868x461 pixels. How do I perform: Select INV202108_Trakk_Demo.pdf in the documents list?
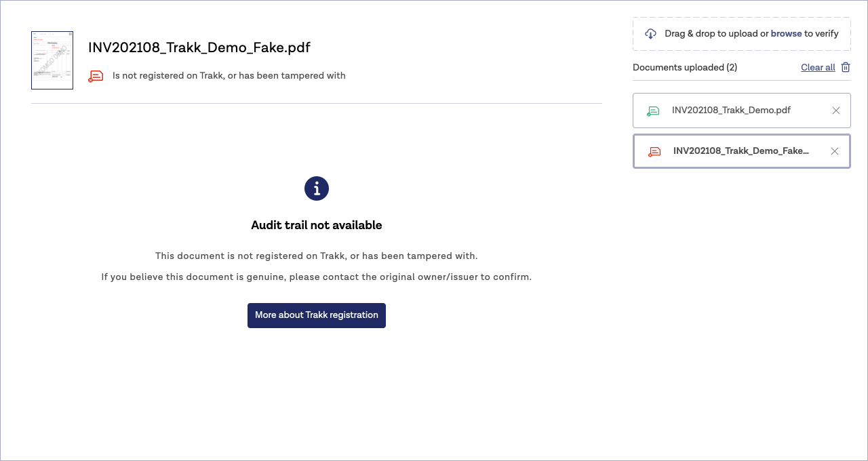point(731,111)
